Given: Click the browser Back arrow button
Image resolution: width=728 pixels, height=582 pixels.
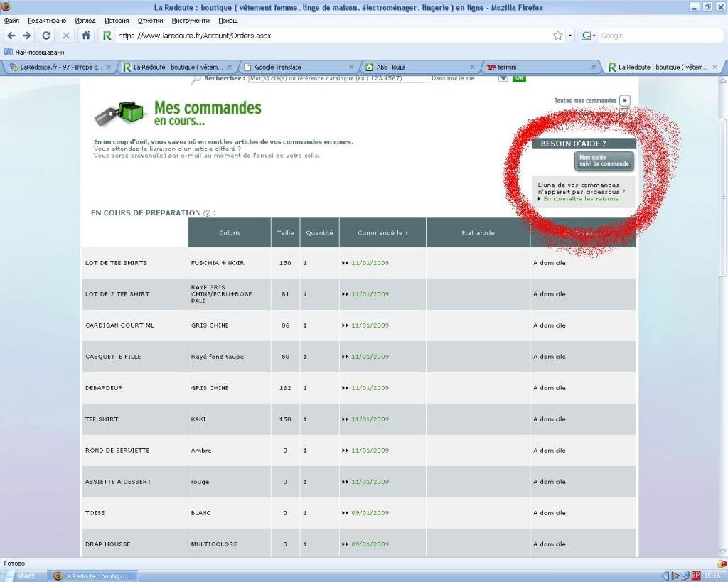Looking at the screenshot, I should (x=11, y=36).
